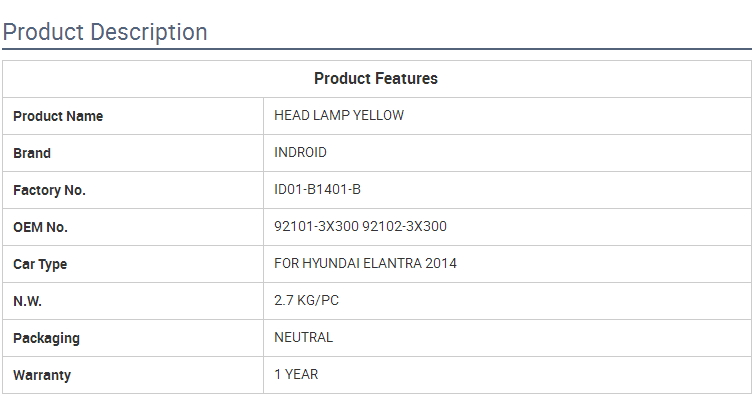Select FOR HYUNDAI ELANTRA 2014 text
The image size is (755, 396).
[x=365, y=264]
